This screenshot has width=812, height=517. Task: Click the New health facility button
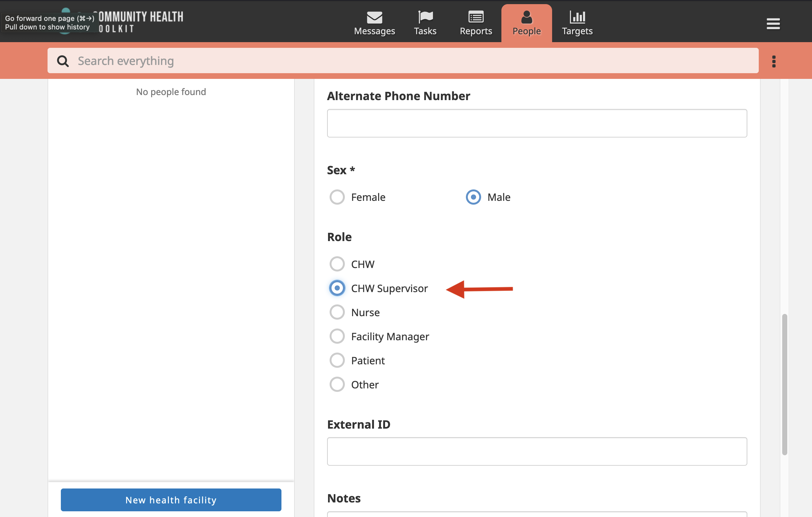click(x=171, y=500)
